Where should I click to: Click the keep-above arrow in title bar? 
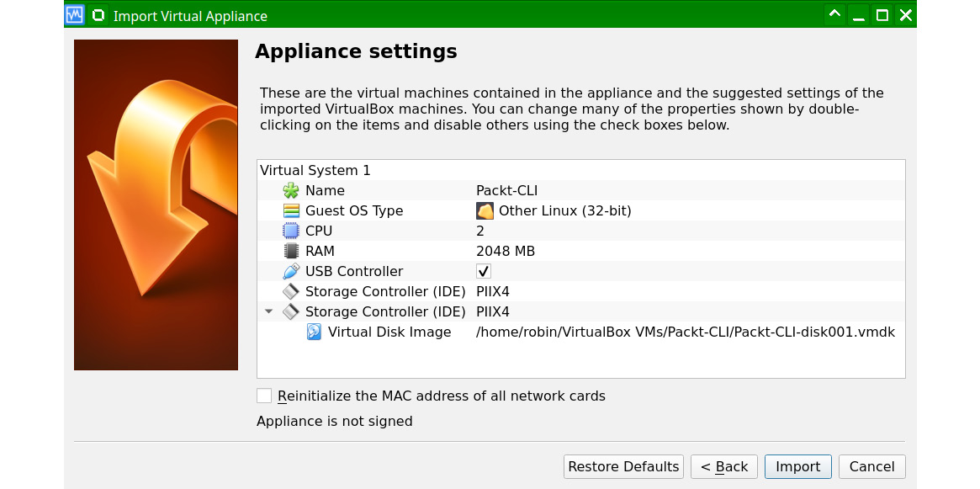click(834, 14)
